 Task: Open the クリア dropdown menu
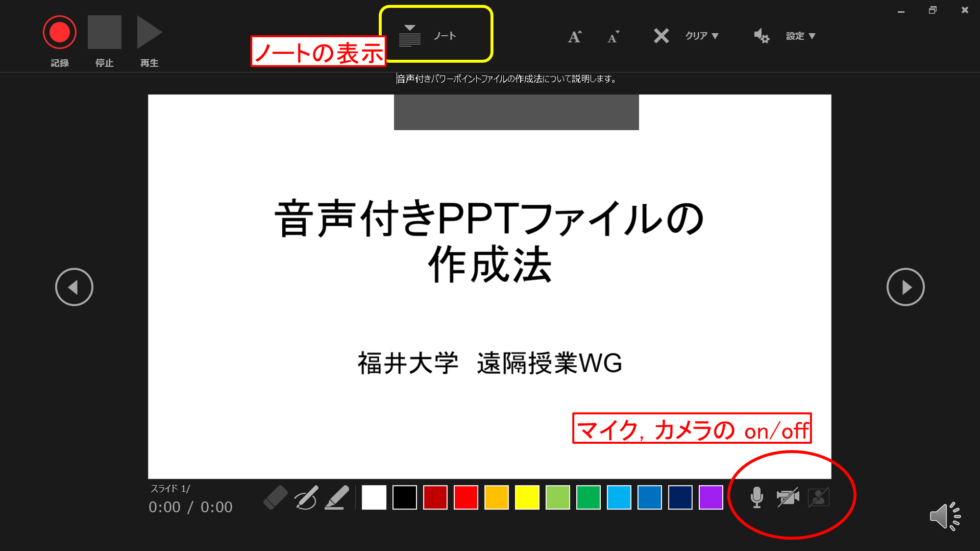pyautogui.click(x=702, y=36)
